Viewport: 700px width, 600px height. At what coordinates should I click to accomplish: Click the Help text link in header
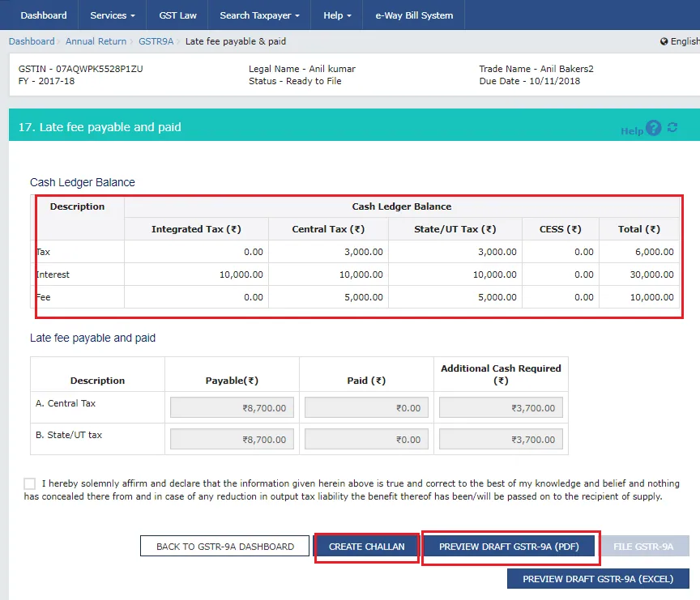pos(632,131)
